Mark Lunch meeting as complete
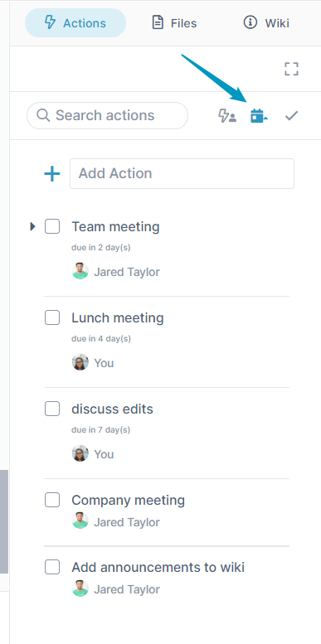The width and height of the screenshot is (321, 644). 52,317
